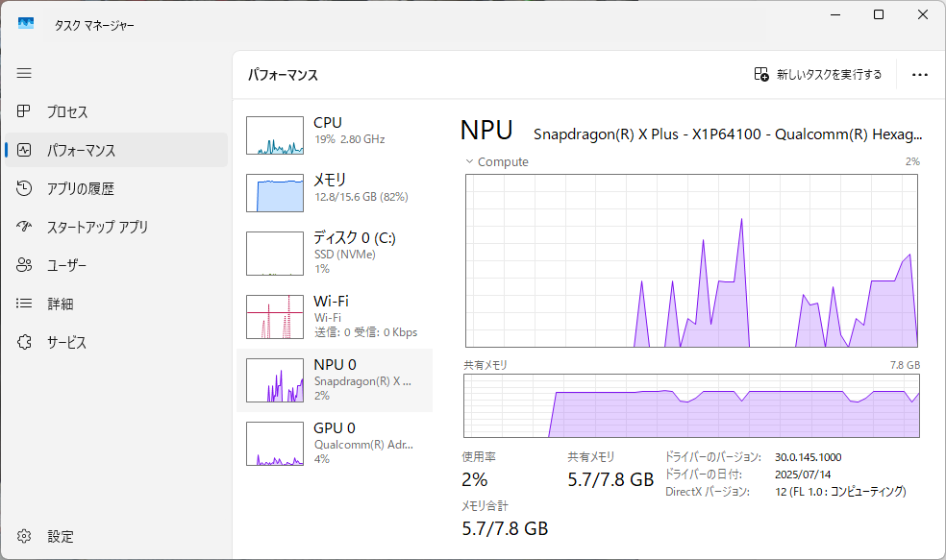Viewport: 946px width, 560px height.
Task: Open Task Manager 設定 via the gear icon
Action: click(23, 536)
